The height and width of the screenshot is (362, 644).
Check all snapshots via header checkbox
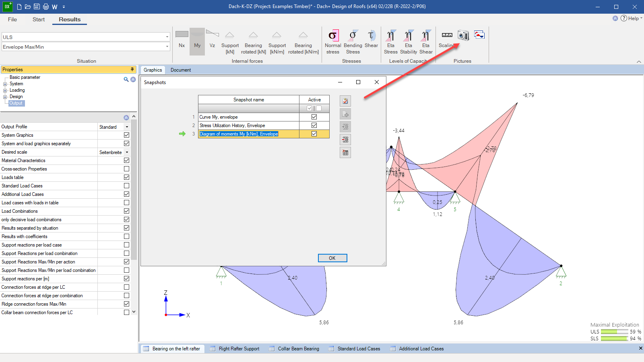tap(310, 108)
